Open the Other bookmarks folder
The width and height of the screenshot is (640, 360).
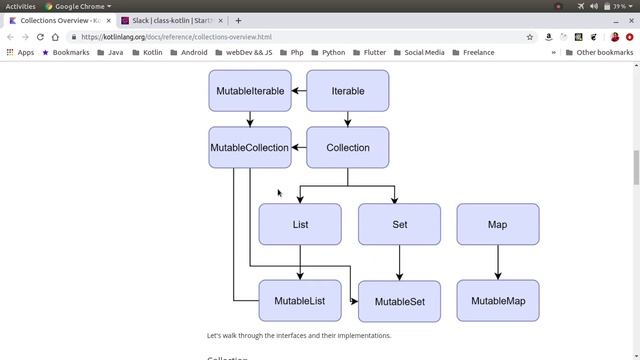click(x=600, y=52)
